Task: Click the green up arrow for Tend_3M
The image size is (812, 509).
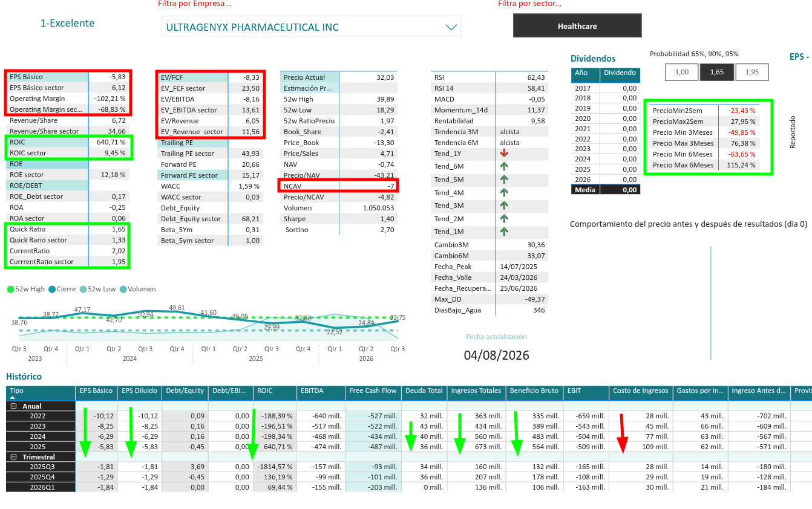Action: click(504, 206)
